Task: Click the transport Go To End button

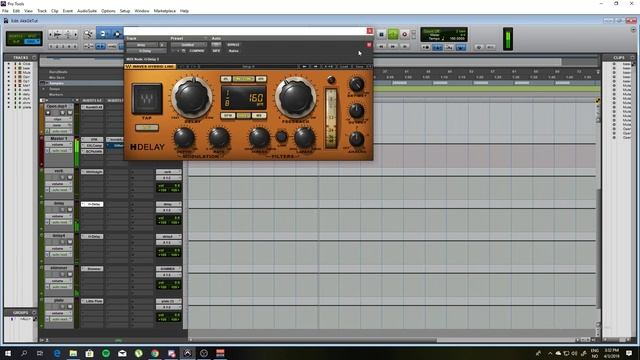Action: (x=404, y=47)
